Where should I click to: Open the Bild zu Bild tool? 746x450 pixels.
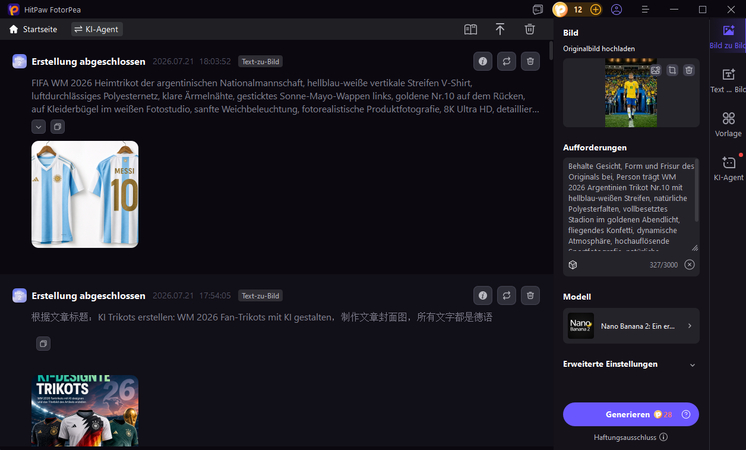pos(728,37)
